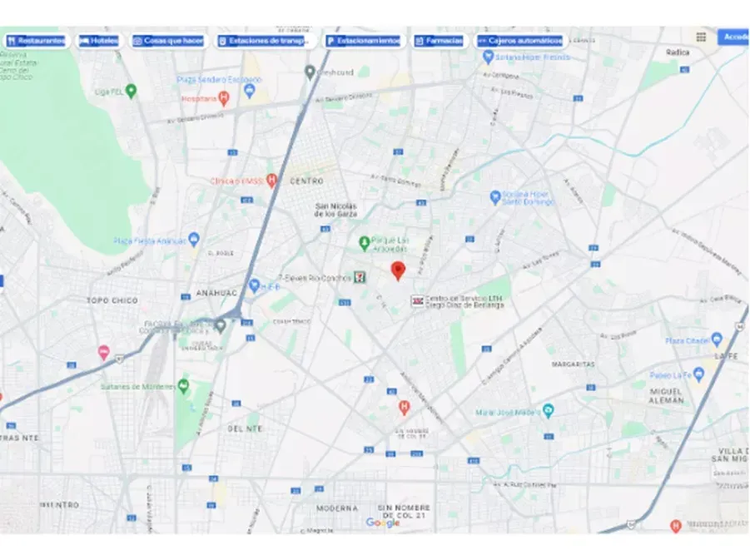Viewport: 750px width, 560px height.
Task: Select the Cosas que hacer chip
Action: point(168,41)
